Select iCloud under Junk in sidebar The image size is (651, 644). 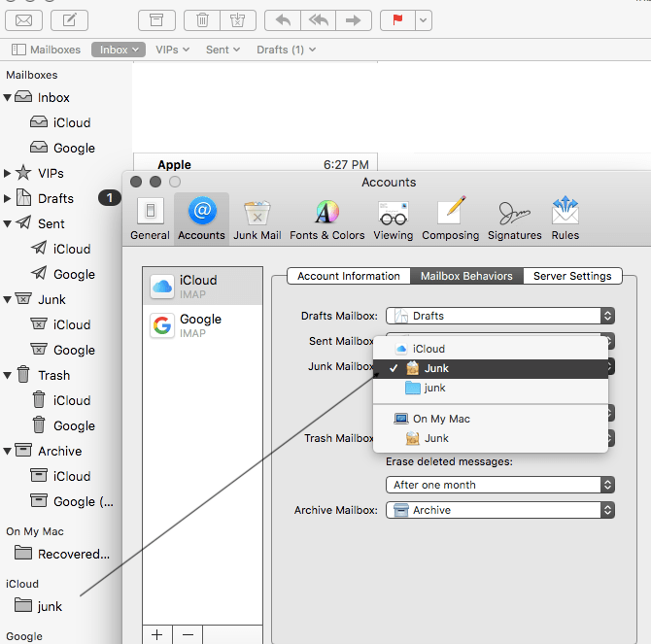60,324
